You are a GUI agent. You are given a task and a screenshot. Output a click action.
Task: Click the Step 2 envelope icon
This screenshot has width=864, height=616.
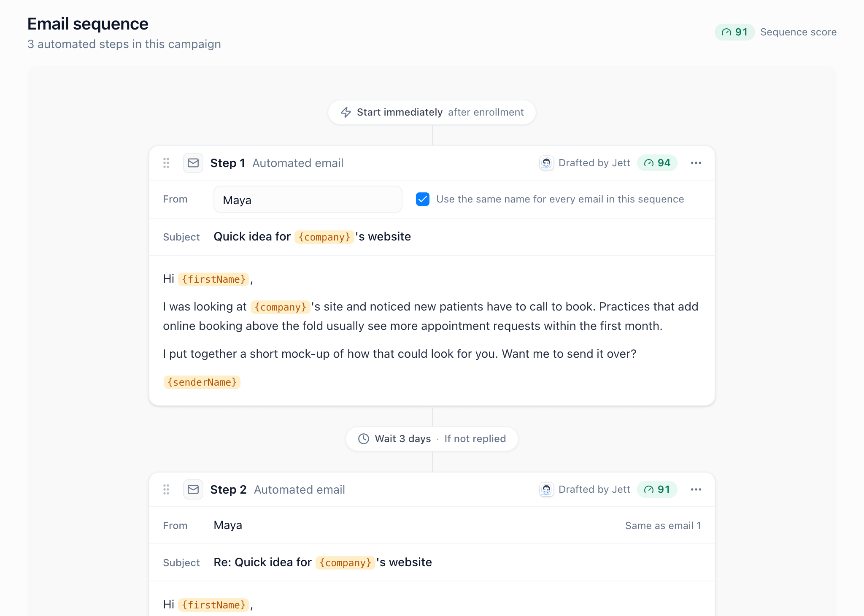[193, 489]
